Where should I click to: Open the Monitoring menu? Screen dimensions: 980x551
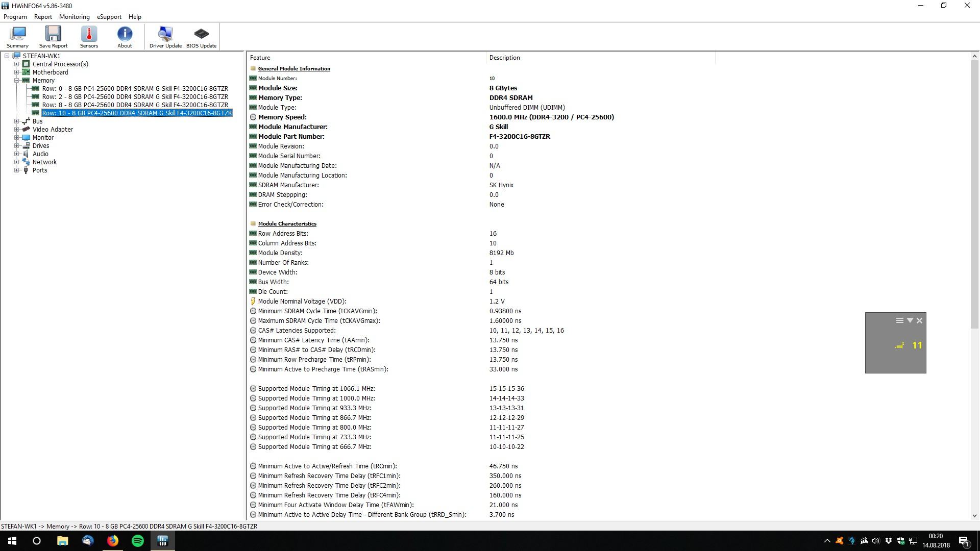74,17
